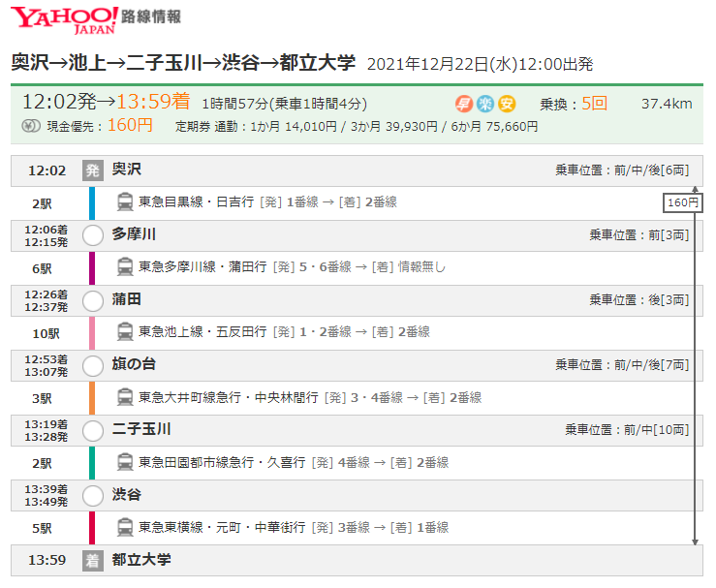
Task: Click the 6駅 stop count
Action: [42, 269]
